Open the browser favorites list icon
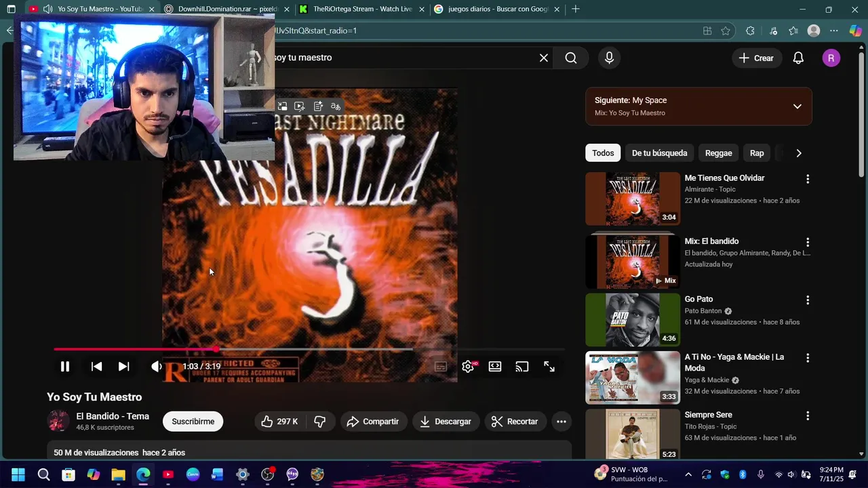The width and height of the screenshot is (868, 488). pyautogui.click(x=793, y=30)
